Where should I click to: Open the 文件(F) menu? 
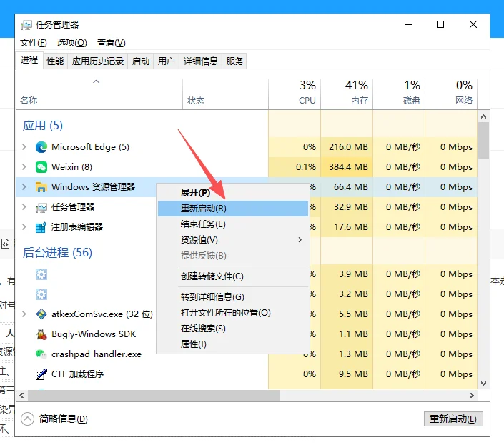tap(34, 43)
